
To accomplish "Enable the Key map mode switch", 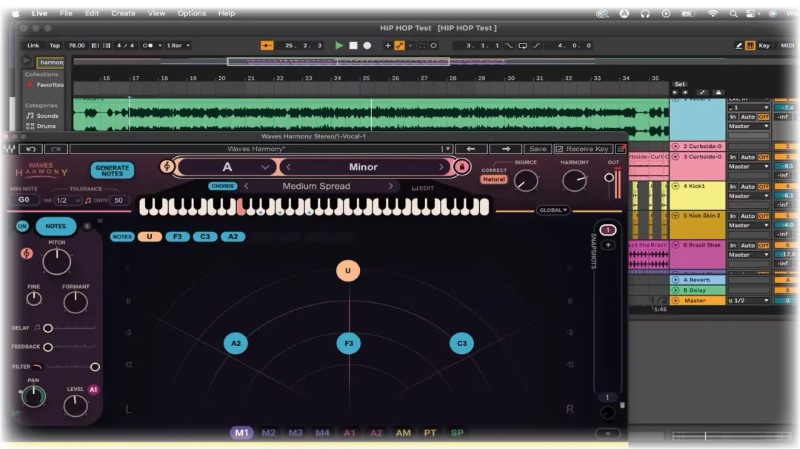I will click(x=764, y=45).
